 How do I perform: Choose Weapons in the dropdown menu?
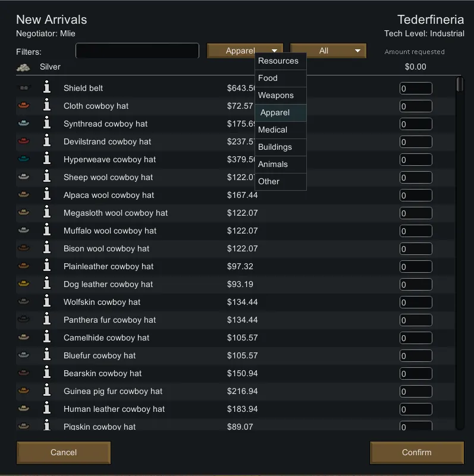pos(276,95)
